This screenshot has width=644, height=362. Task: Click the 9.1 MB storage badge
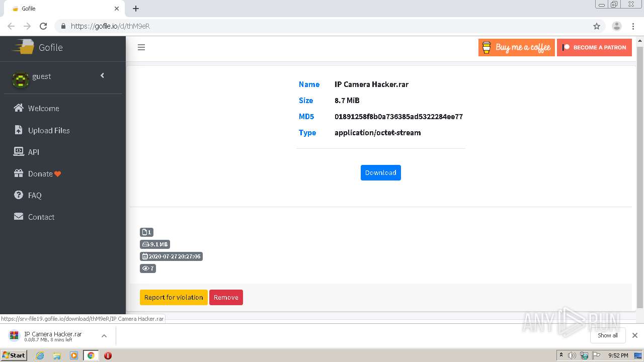coord(155,244)
